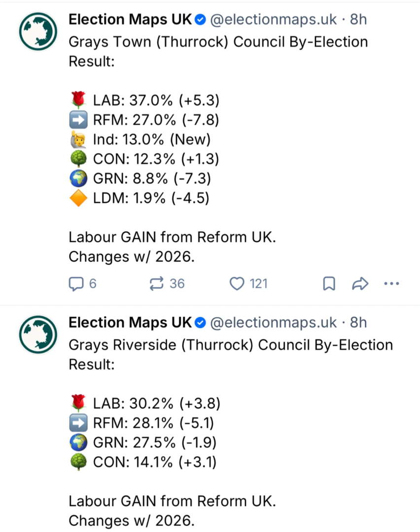Like the Grays Town by-election post
The height and width of the screenshot is (532, 420).
237,284
